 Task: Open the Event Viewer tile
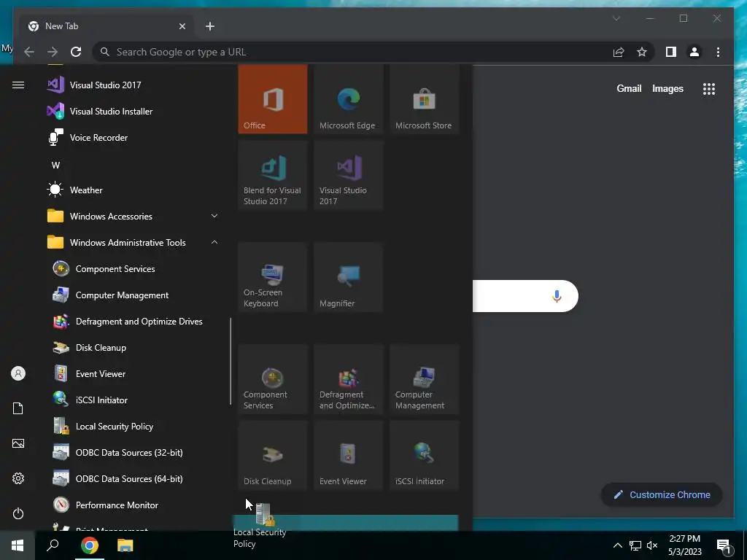[348, 455]
